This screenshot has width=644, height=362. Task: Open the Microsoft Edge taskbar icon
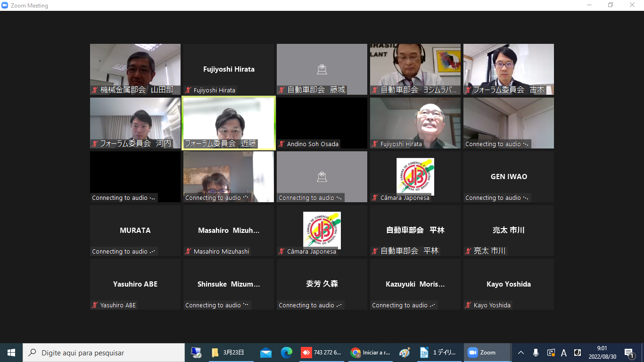tap(286, 353)
